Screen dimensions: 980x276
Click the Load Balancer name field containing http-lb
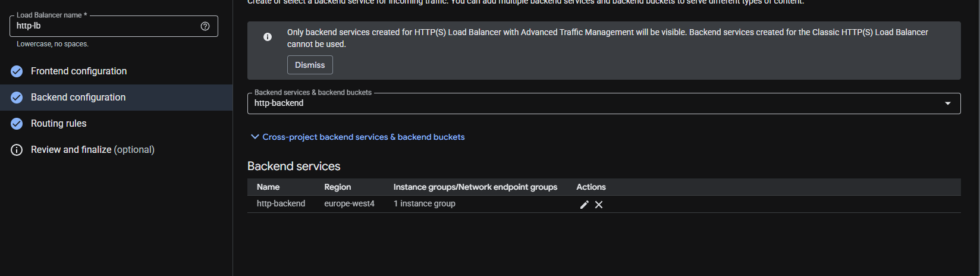pyautogui.click(x=114, y=26)
